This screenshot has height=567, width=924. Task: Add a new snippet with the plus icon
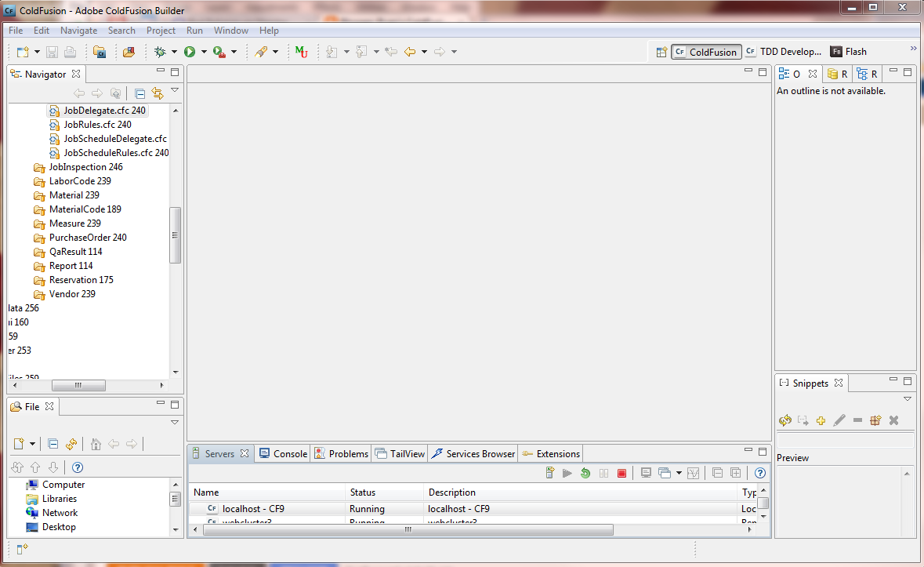821,420
